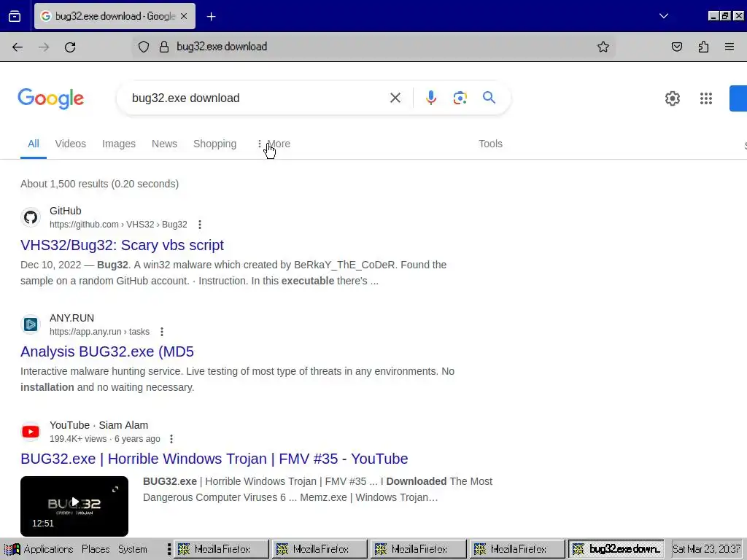The image size is (747, 560).
Task: Open the tracking protection shield icon
Action: 144,47
